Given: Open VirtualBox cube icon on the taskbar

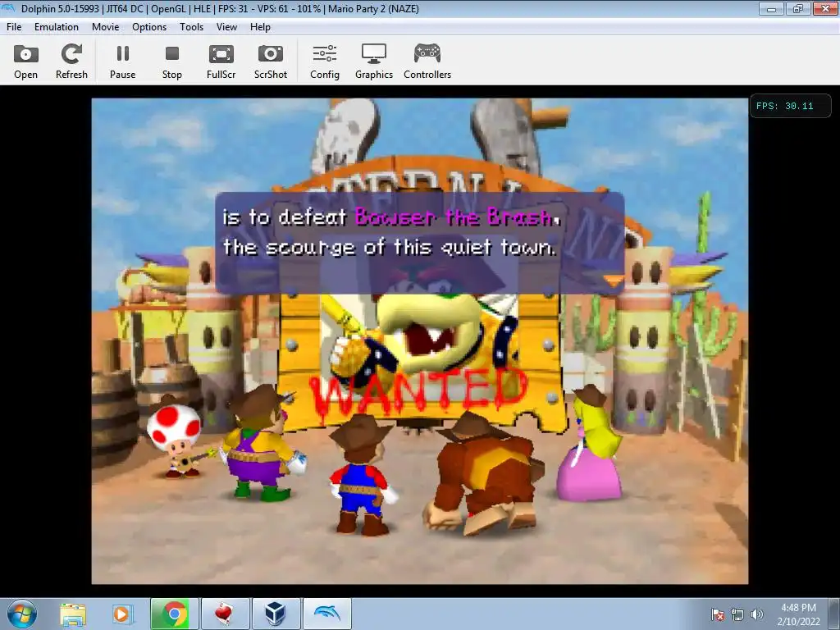Looking at the screenshot, I should (275, 614).
